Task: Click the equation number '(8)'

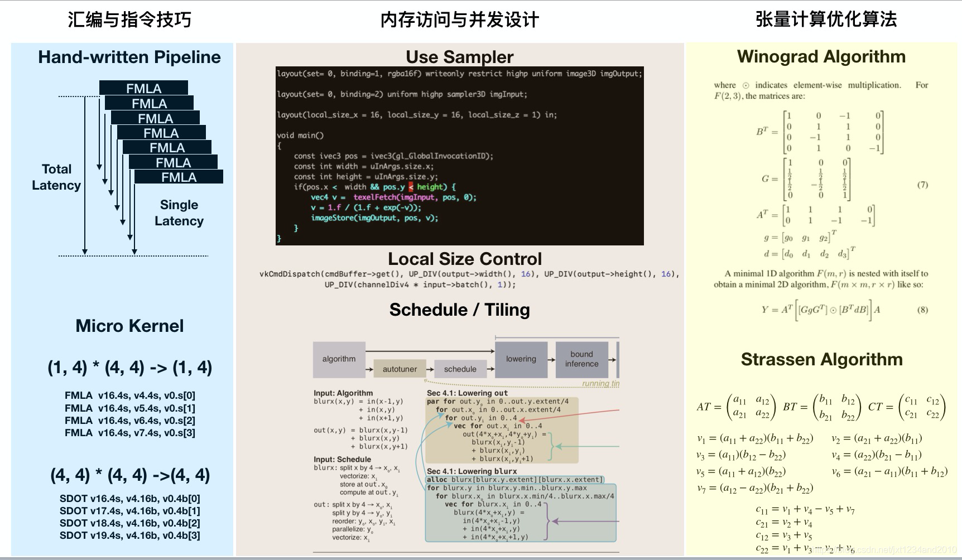Action: 923,310
